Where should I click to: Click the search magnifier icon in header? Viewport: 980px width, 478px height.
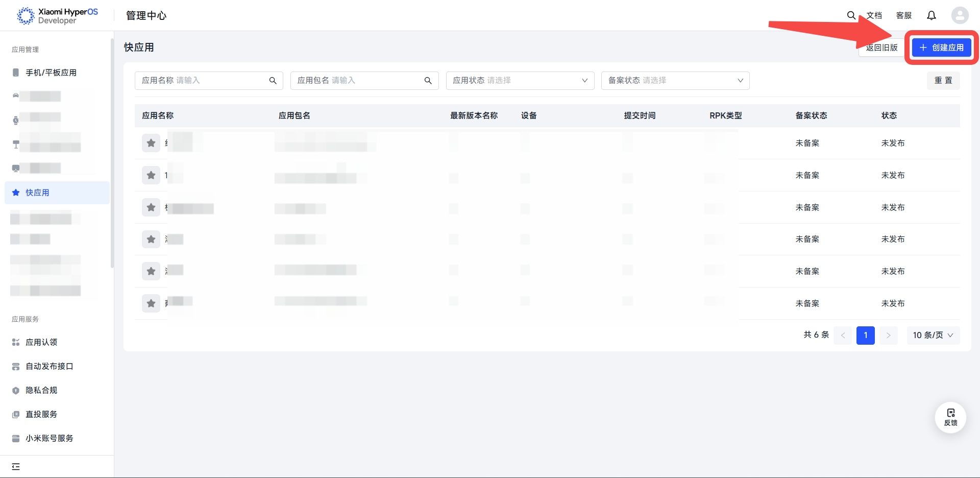click(x=851, y=15)
